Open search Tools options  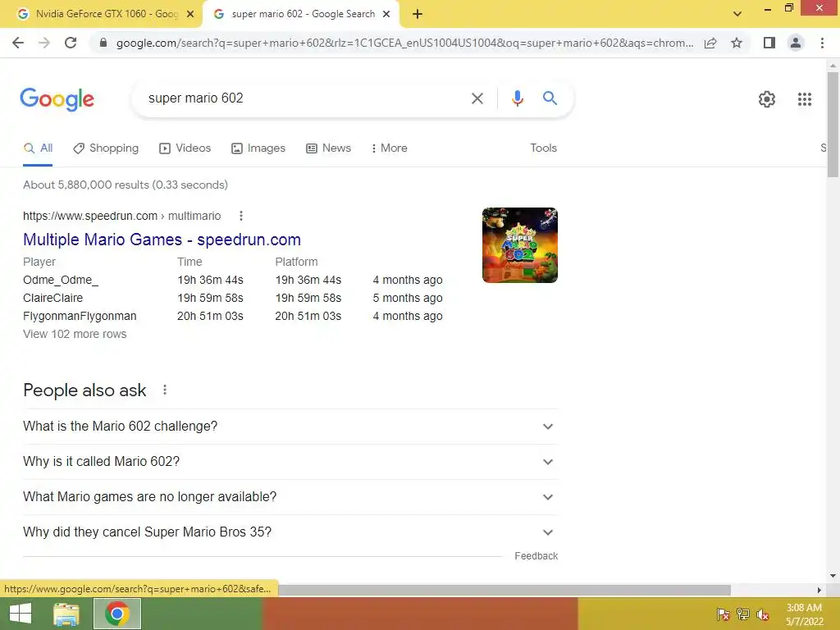click(x=543, y=148)
